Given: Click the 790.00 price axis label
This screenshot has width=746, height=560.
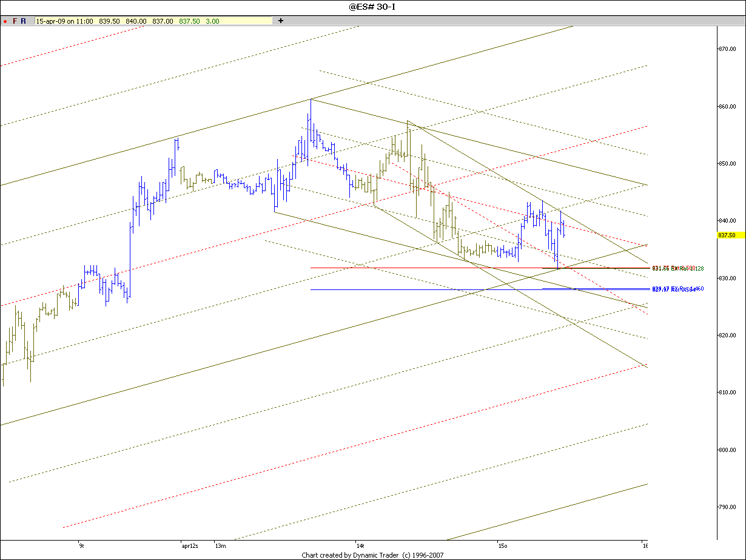Looking at the screenshot, I should pos(727,507).
